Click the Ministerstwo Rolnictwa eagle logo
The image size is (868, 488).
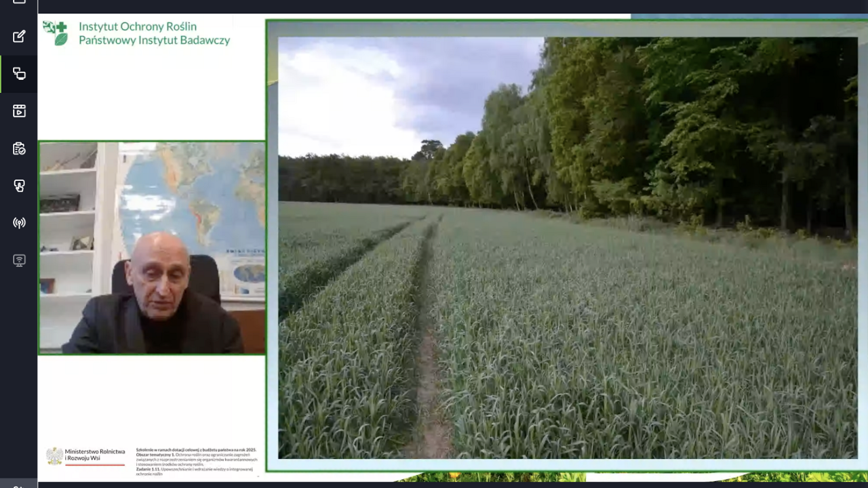(x=54, y=456)
